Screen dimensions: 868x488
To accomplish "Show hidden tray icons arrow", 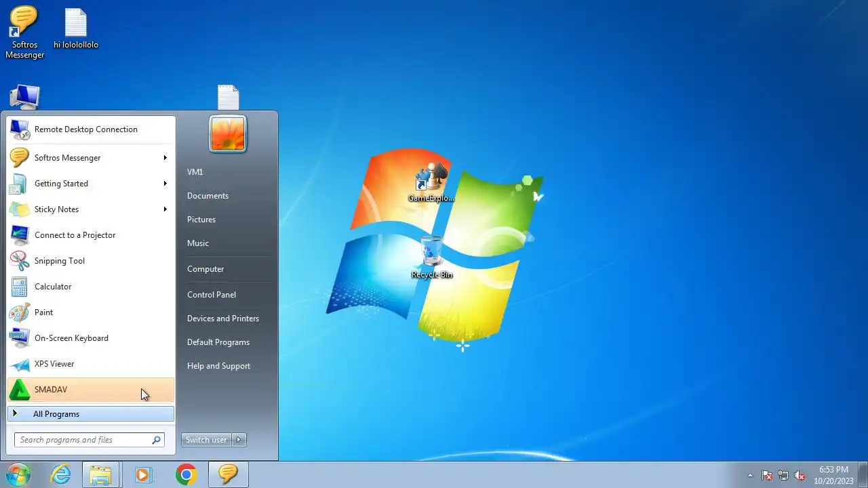I will (x=750, y=475).
